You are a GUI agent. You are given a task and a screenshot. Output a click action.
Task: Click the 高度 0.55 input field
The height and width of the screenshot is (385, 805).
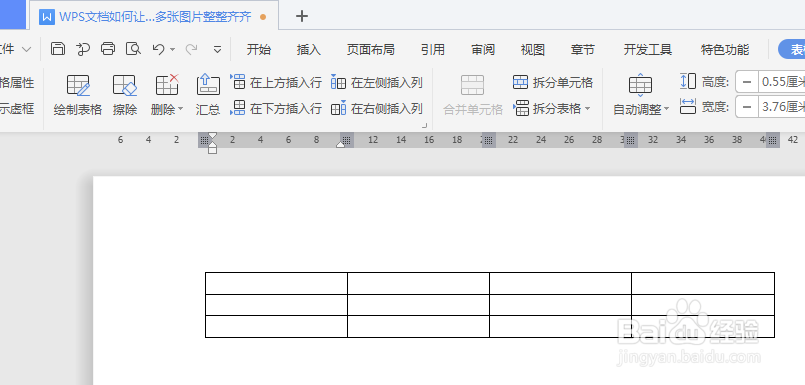782,82
